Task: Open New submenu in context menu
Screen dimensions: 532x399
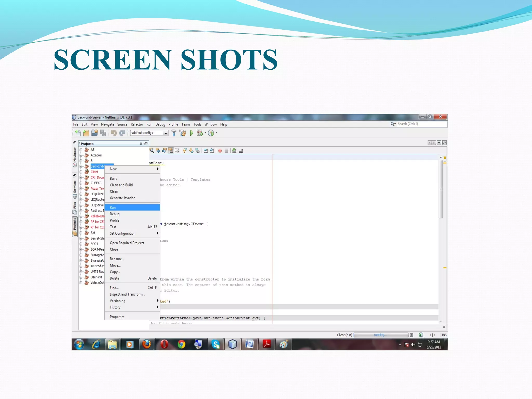Action: [132, 169]
